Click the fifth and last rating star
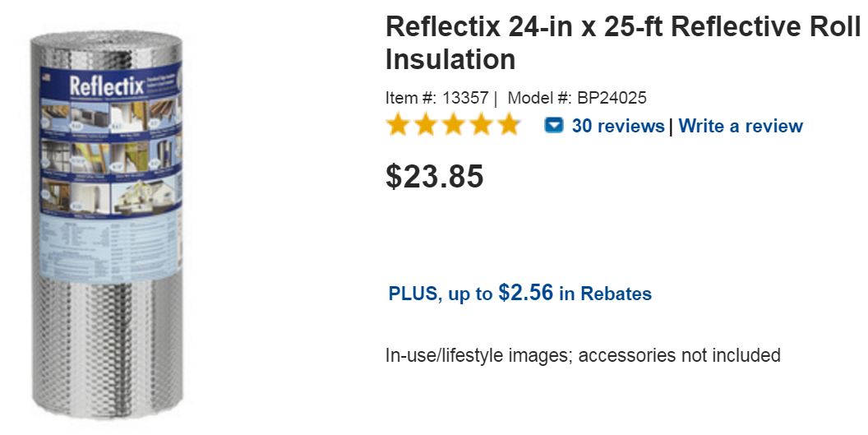The image size is (868, 435). [x=510, y=126]
